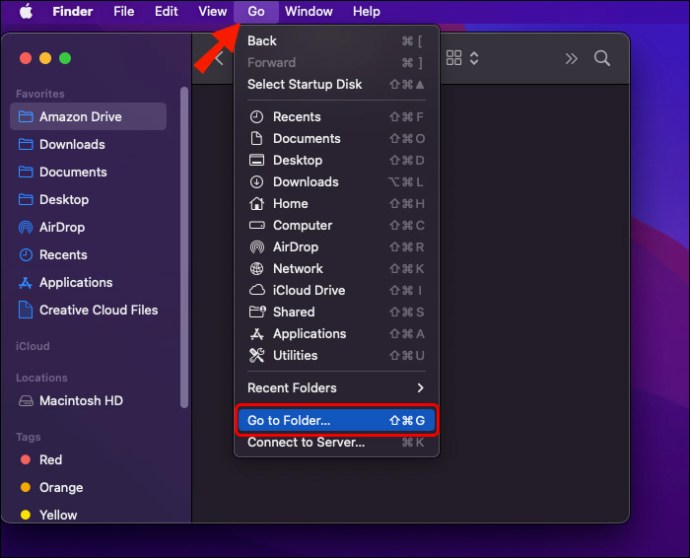The image size is (690, 558).
Task: Click the AirDrop icon in sidebar
Action: (26, 227)
